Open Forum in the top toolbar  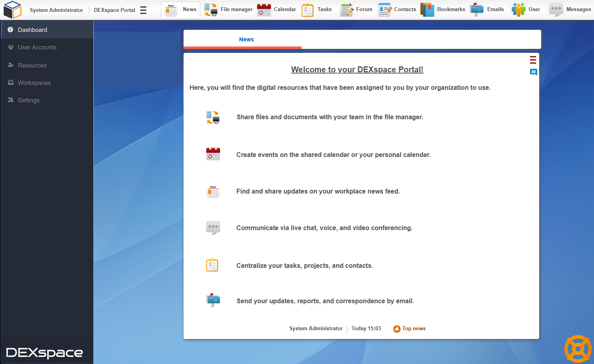(x=356, y=10)
